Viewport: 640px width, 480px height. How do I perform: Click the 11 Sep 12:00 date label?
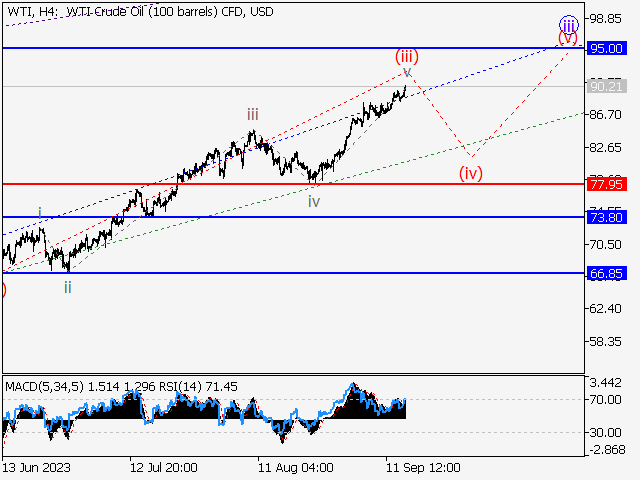(423, 467)
